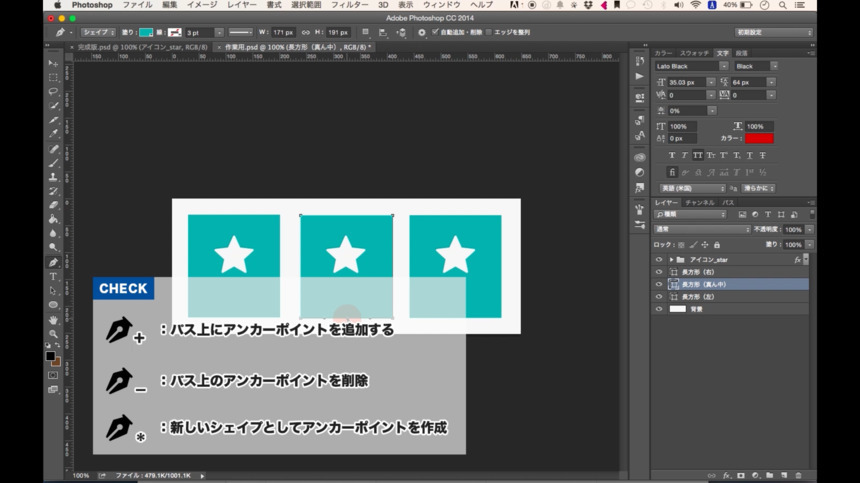Switch to the 段落 tab

pyautogui.click(x=742, y=53)
